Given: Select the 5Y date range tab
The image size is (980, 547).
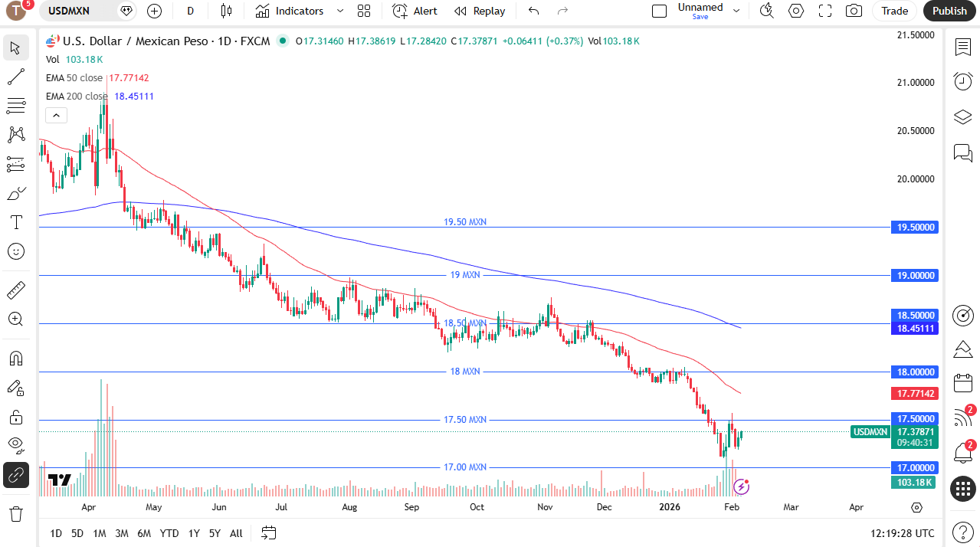Looking at the screenshot, I should click(x=215, y=533).
